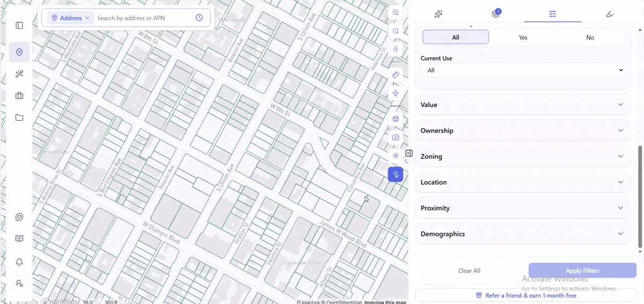This screenshot has width=644, height=304.
Task: Toggle the left sidebar panel icon
Action: 19,25
